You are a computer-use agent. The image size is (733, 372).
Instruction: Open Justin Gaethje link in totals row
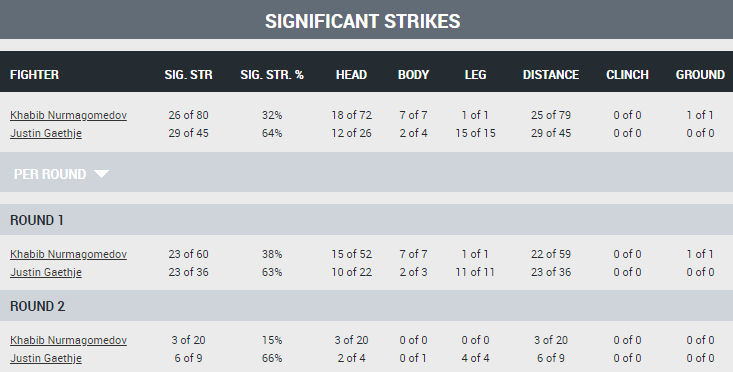click(46, 133)
